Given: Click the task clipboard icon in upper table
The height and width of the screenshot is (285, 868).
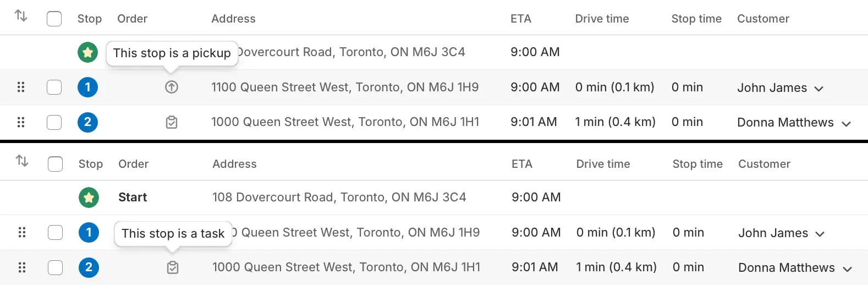Looking at the screenshot, I should (172, 122).
